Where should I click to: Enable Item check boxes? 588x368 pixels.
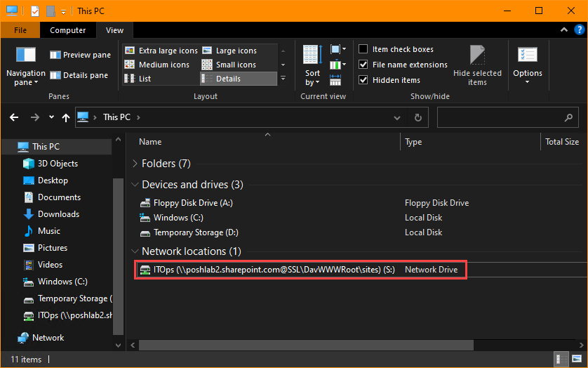pos(363,49)
